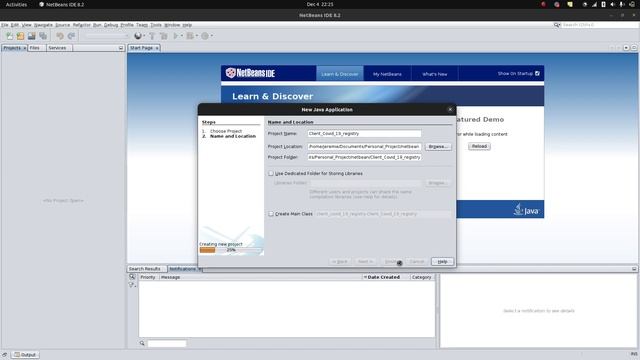Click the Priority column header
This screenshot has height=360, width=640.
[x=148, y=277]
